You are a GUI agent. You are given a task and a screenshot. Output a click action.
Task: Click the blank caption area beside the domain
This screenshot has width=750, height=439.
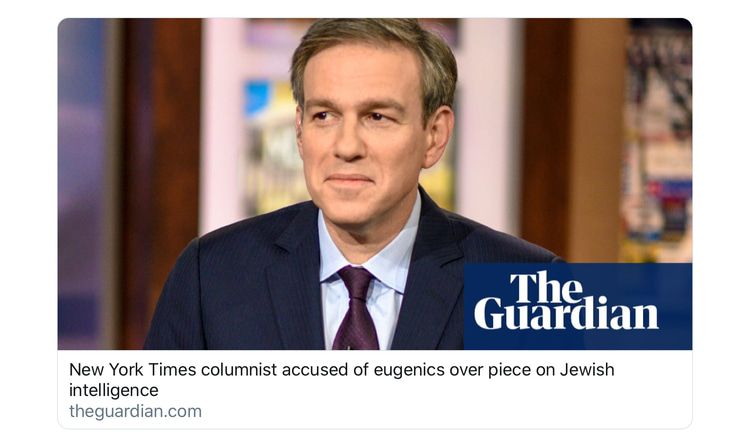(450, 411)
